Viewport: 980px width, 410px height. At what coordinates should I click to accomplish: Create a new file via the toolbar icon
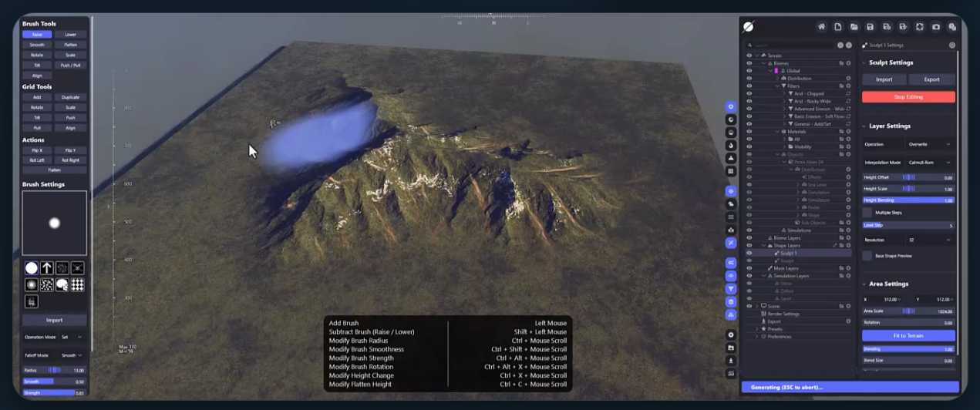tap(837, 27)
